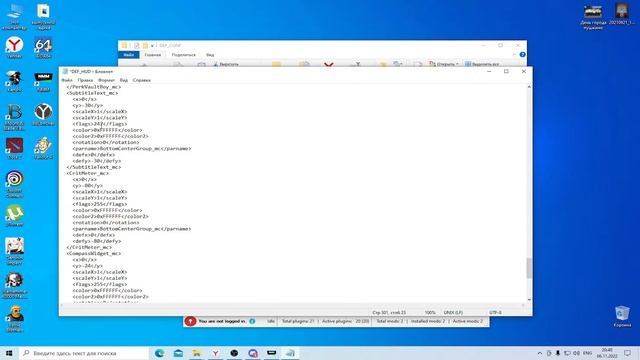Click 'Total plugins: 21' in NMM status bar
This screenshot has height=360, width=640.
click(298, 322)
